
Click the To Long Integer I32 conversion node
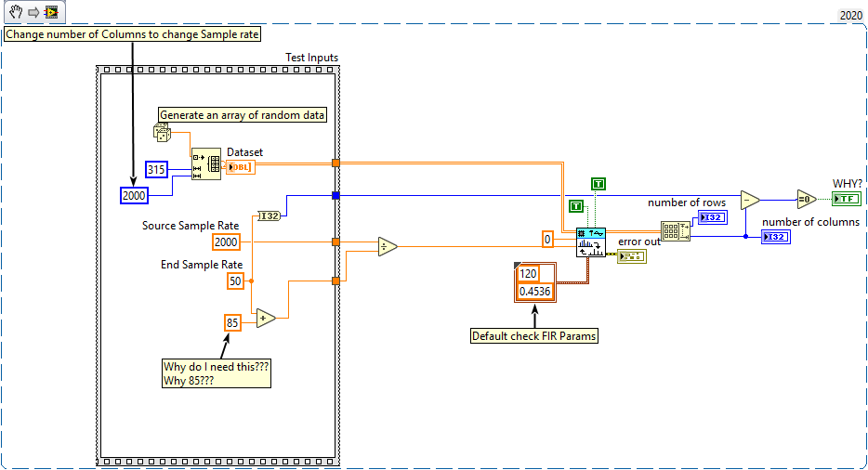pyautogui.click(x=268, y=215)
